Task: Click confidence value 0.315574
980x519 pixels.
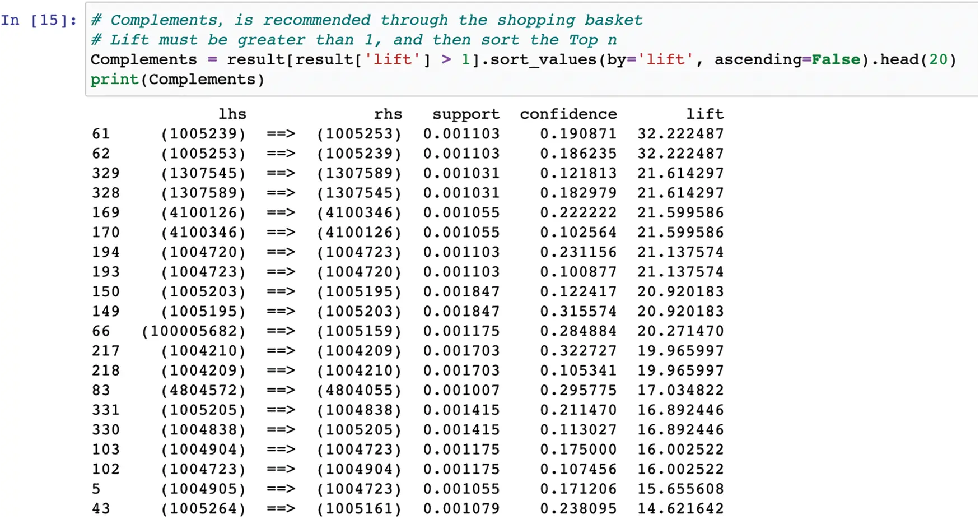Action: (x=578, y=312)
